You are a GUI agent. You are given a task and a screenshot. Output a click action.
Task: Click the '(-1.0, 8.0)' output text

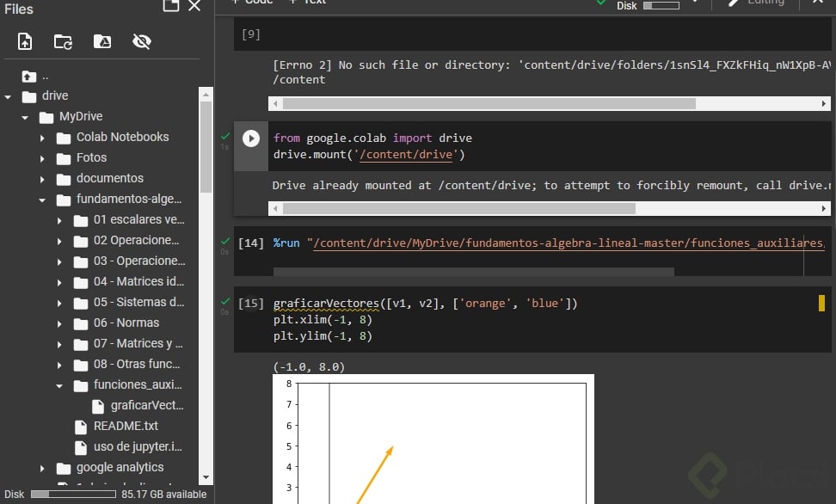(x=309, y=367)
